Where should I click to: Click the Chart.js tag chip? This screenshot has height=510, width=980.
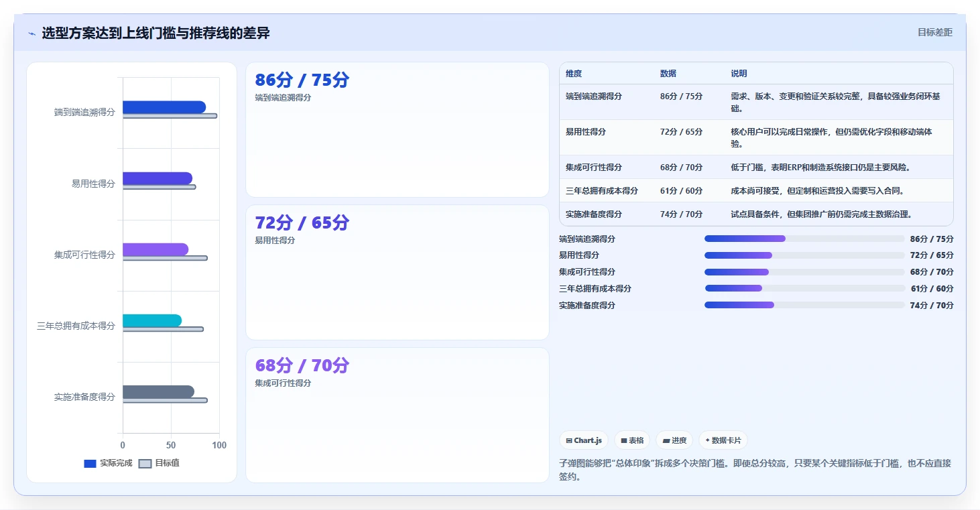coord(584,440)
